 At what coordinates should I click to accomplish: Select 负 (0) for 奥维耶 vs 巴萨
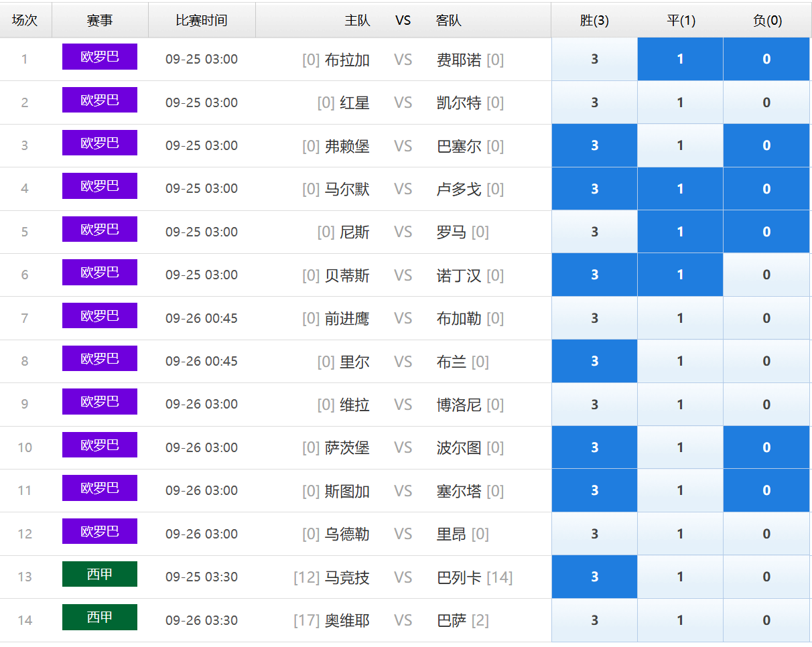point(766,620)
